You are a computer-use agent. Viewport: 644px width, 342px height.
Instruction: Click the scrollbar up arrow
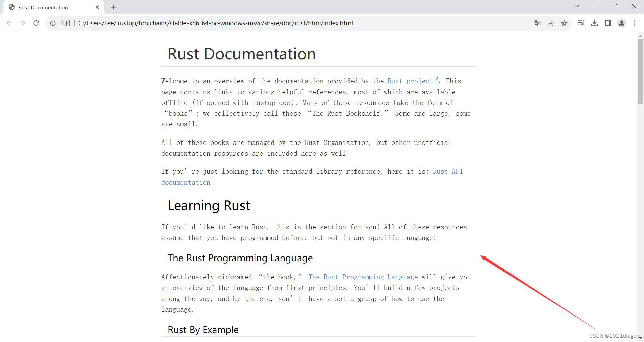pos(640,36)
